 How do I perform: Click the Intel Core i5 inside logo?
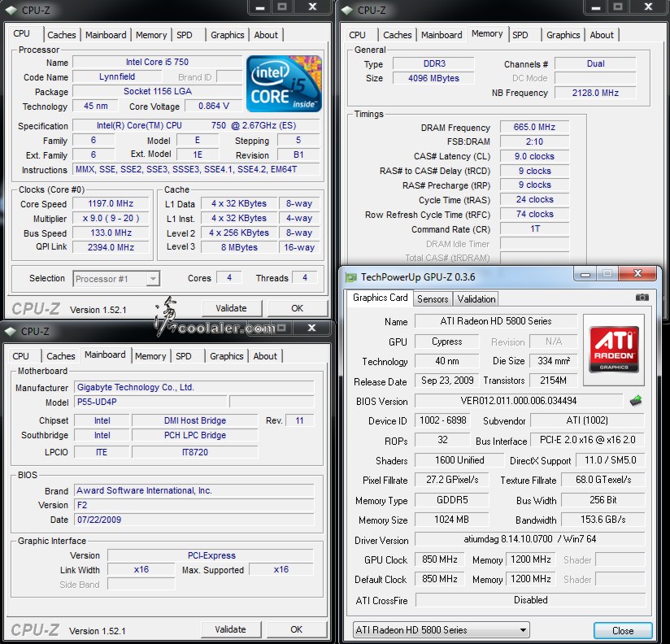[284, 84]
